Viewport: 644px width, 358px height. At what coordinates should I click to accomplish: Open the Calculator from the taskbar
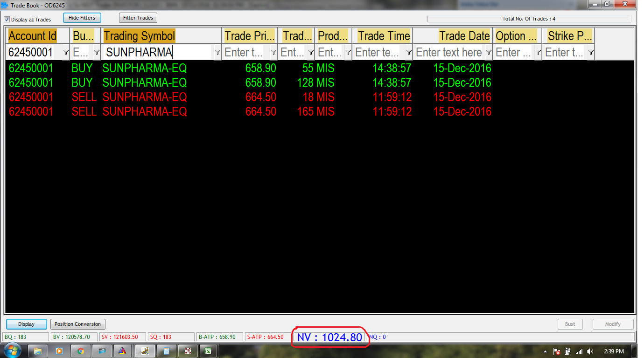pyautogui.click(x=167, y=351)
